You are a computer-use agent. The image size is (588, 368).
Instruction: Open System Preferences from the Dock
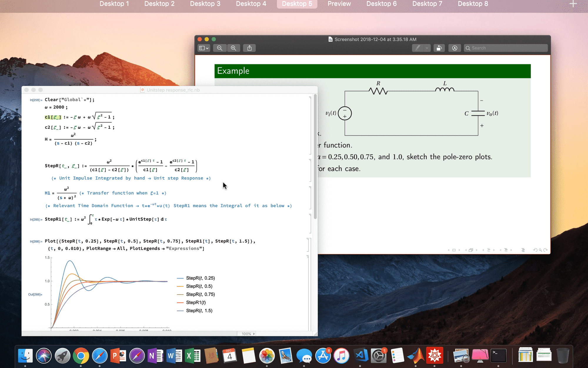(x=379, y=356)
